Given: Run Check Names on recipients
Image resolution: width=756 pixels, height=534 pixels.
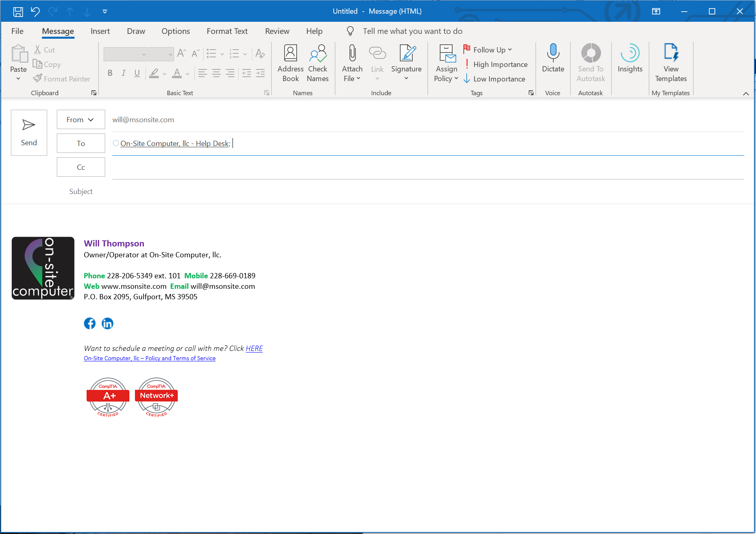Looking at the screenshot, I should pos(318,63).
